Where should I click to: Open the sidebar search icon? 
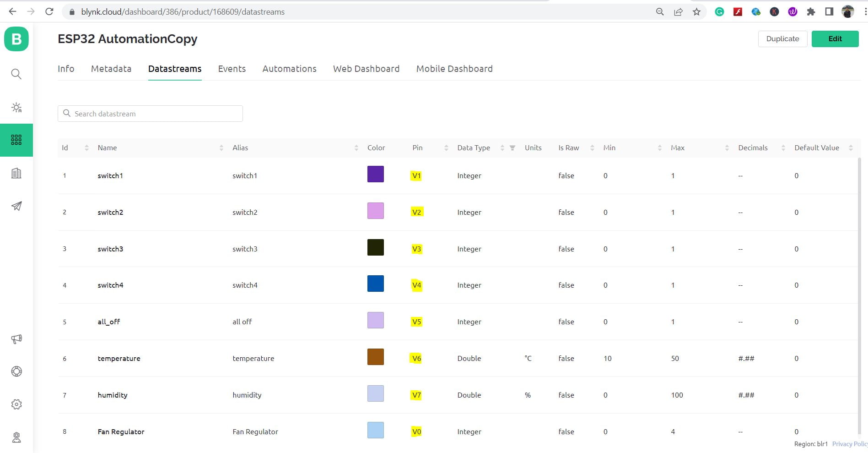point(16,74)
